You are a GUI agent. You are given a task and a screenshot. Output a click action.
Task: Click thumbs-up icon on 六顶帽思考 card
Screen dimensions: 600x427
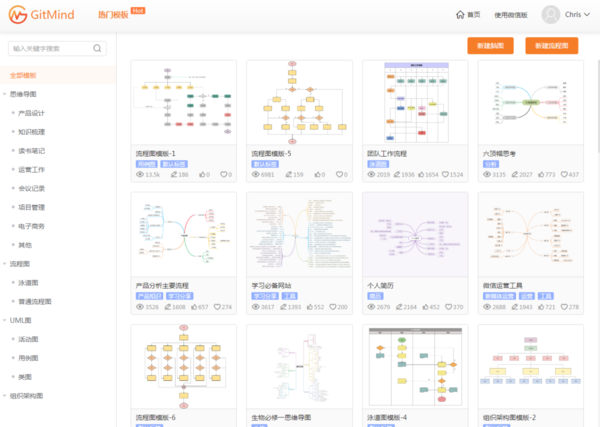tap(541, 174)
